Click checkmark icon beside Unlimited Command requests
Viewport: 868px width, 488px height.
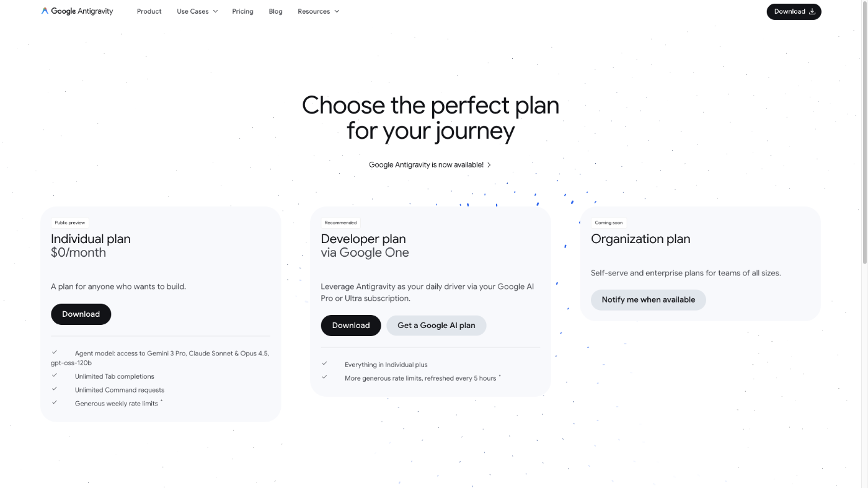(x=55, y=389)
